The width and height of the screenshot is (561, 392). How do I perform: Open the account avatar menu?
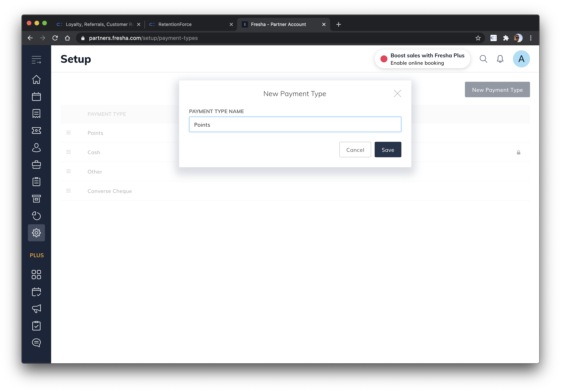click(x=521, y=59)
